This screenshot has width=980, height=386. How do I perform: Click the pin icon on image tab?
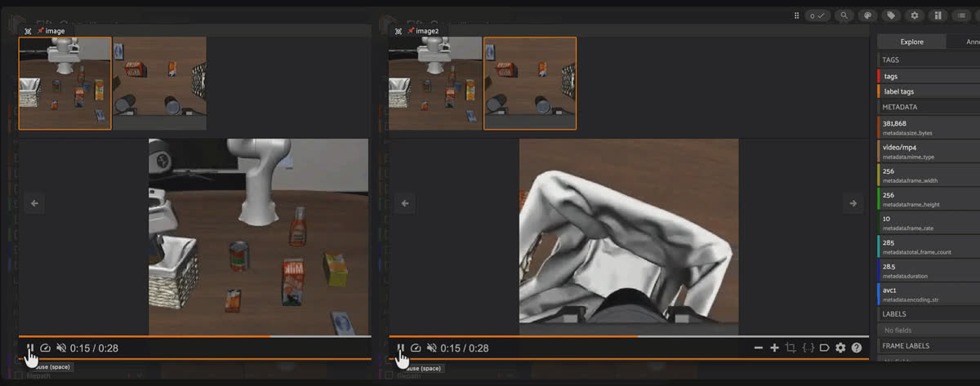point(41,31)
